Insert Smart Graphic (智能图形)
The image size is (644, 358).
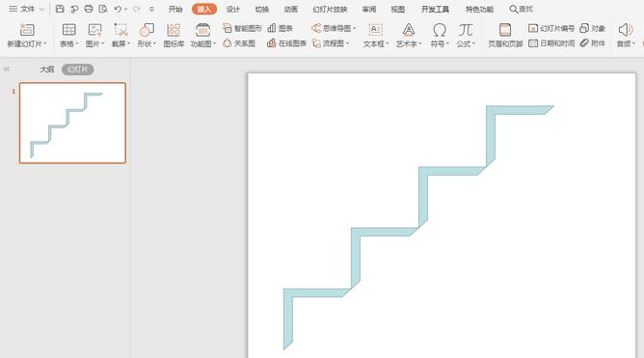242,28
